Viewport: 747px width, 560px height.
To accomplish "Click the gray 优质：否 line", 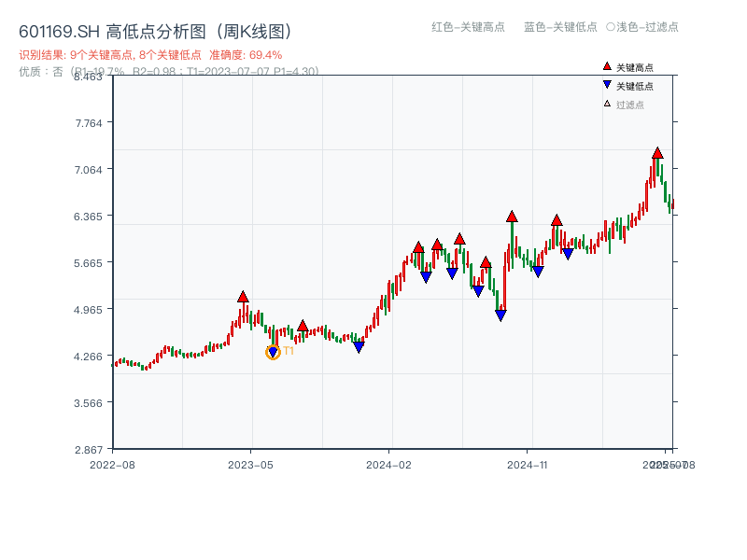I will (x=169, y=72).
